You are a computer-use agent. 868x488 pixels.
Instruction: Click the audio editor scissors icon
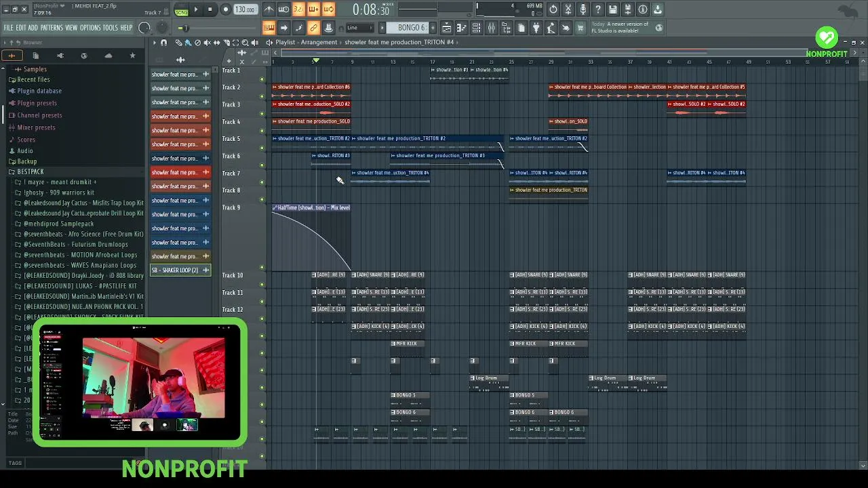tap(568, 9)
